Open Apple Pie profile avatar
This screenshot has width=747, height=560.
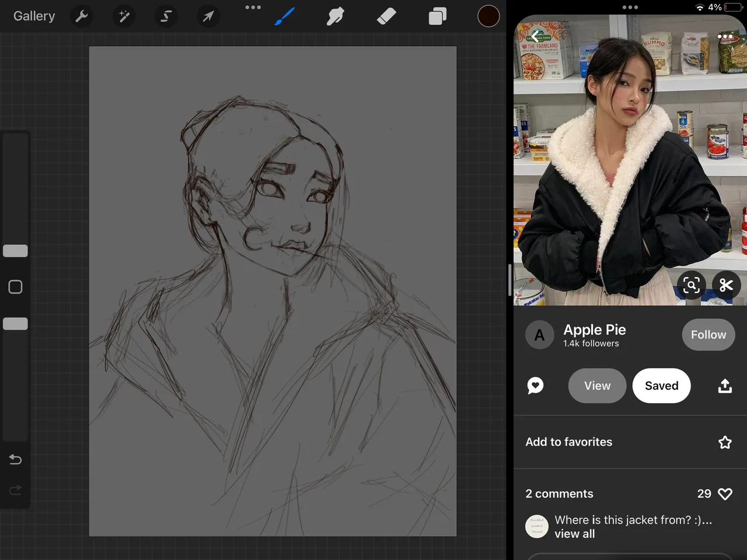tap(540, 335)
